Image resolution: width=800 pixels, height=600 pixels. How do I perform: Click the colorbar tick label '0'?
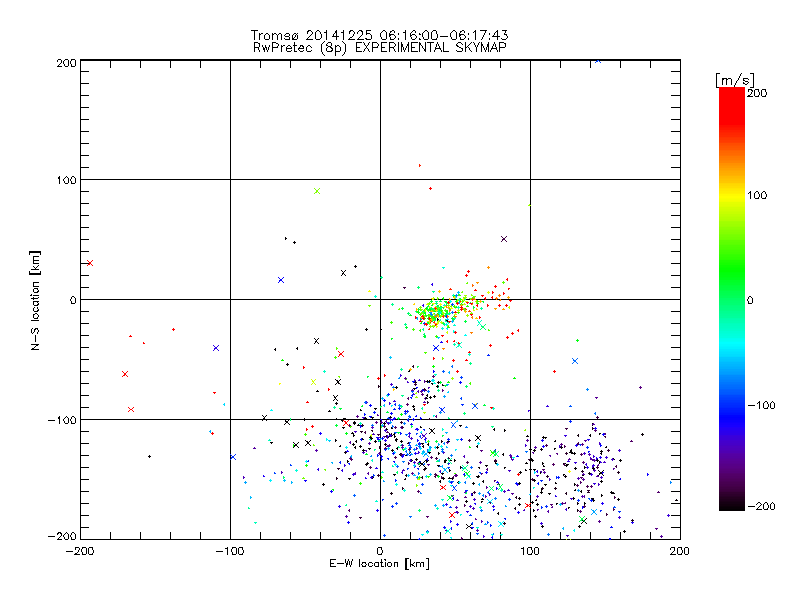[750, 300]
